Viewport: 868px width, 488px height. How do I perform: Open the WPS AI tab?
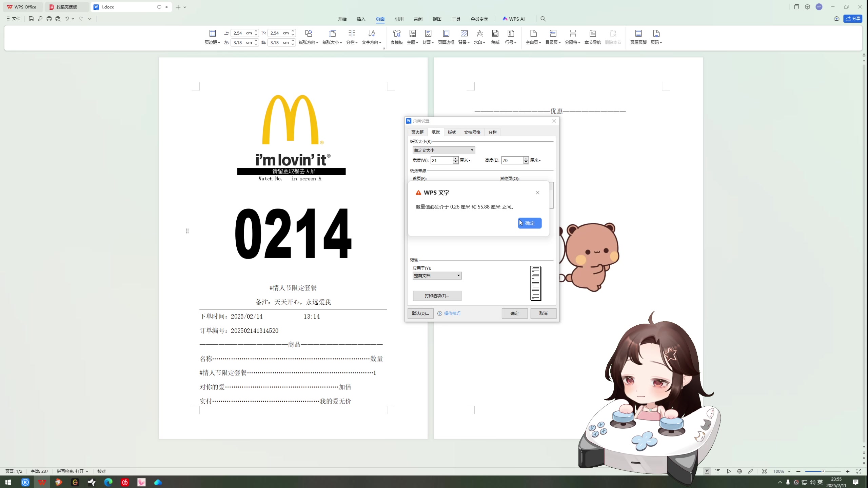[x=514, y=19]
